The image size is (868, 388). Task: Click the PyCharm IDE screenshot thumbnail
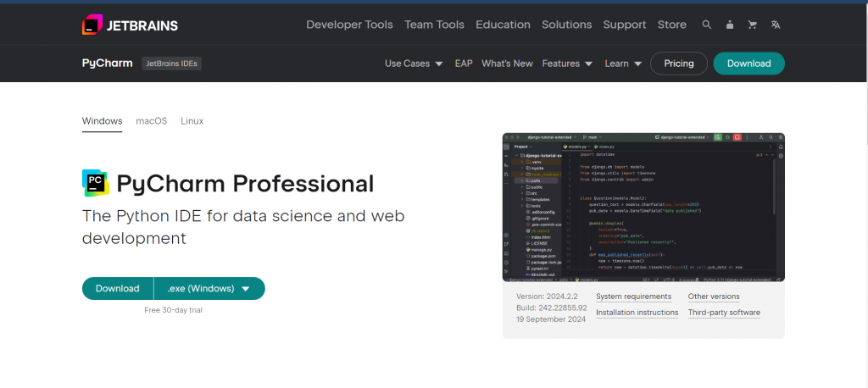coord(643,208)
